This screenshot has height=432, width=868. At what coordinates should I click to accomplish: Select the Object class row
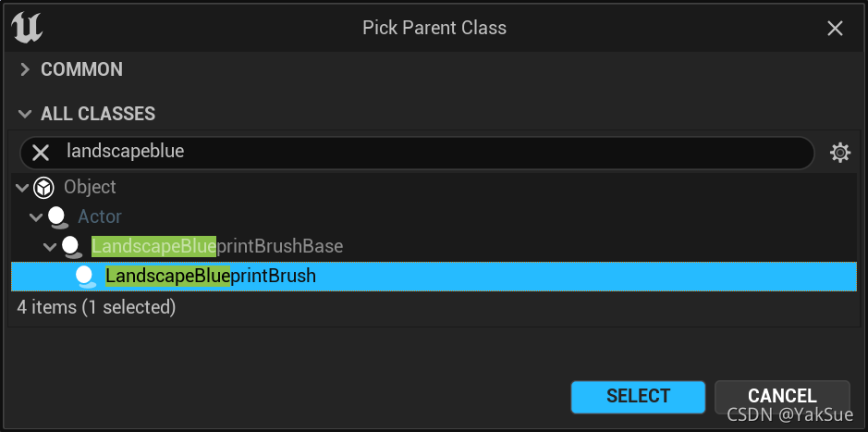pyautogui.click(x=90, y=188)
